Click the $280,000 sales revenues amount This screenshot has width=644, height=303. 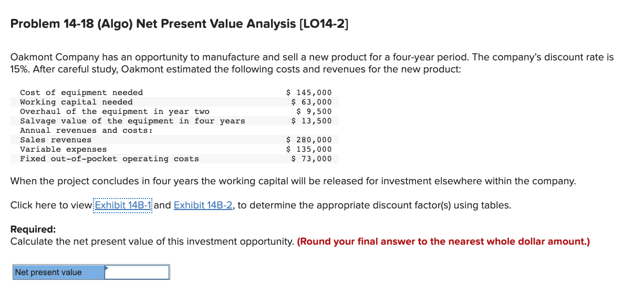(x=309, y=140)
